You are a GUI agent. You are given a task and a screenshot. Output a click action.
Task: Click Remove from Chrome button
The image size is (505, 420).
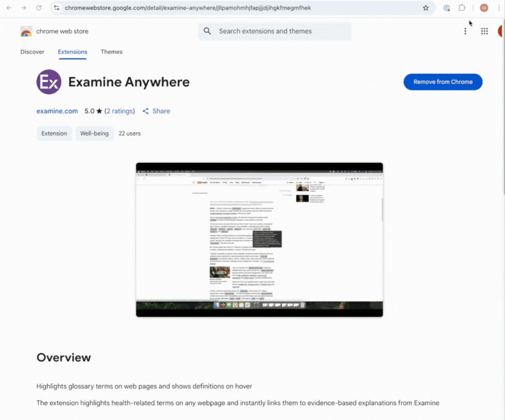(x=442, y=82)
